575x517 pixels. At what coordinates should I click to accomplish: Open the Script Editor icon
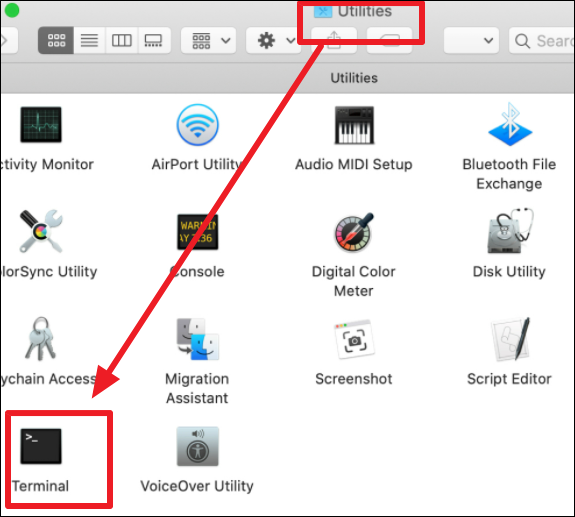510,339
